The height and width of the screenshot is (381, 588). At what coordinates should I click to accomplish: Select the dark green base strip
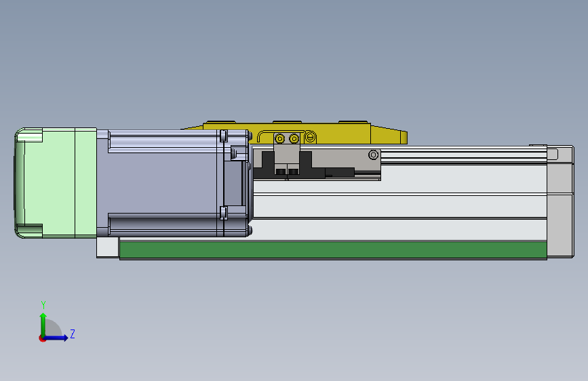point(333,249)
